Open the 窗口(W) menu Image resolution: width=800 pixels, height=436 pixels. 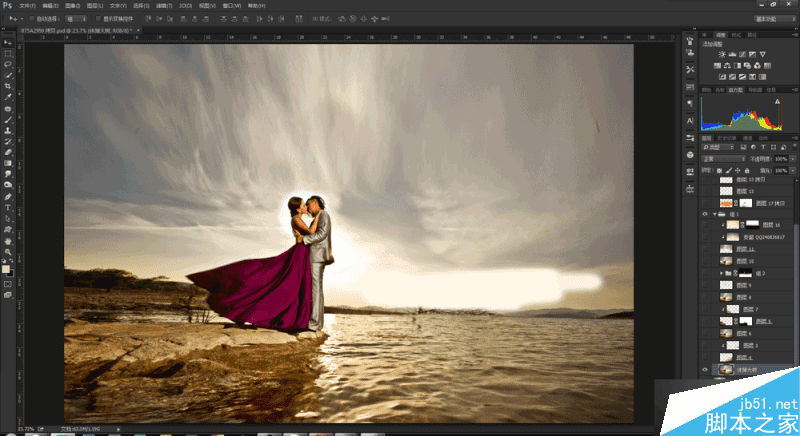pos(232,6)
